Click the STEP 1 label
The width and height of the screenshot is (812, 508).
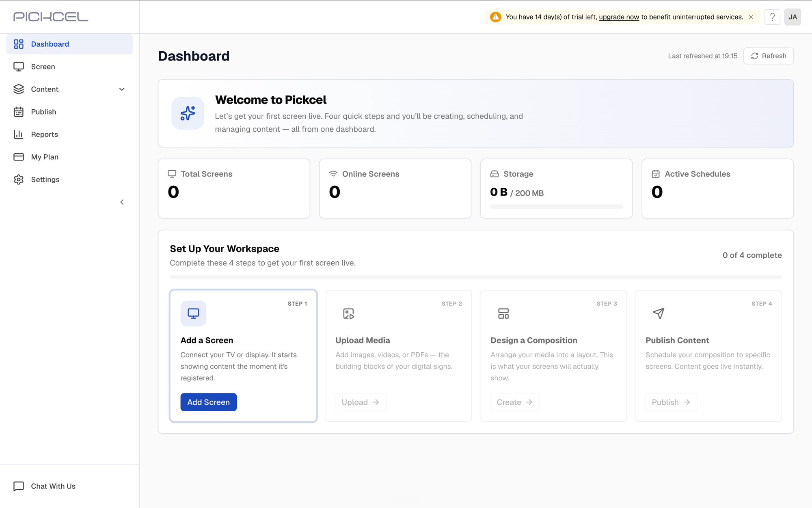(x=297, y=304)
